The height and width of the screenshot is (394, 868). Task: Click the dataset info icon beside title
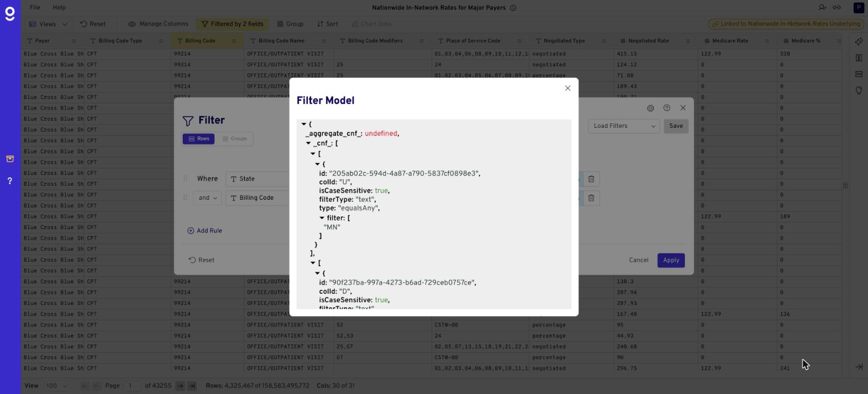click(x=513, y=8)
